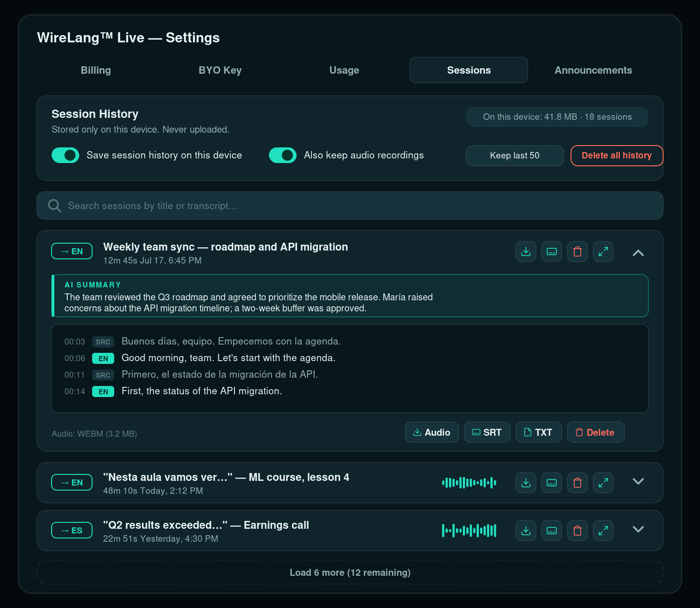Toggle Save session history on this device
Viewport: 700px width, 608px height.
[x=65, y=155]
